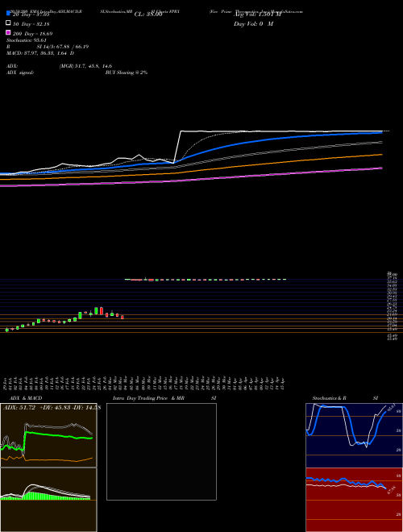Screen dimensions: 403x532
Task: Click the 'CL: 38.00' closing price text
Action: click(148, 15)
